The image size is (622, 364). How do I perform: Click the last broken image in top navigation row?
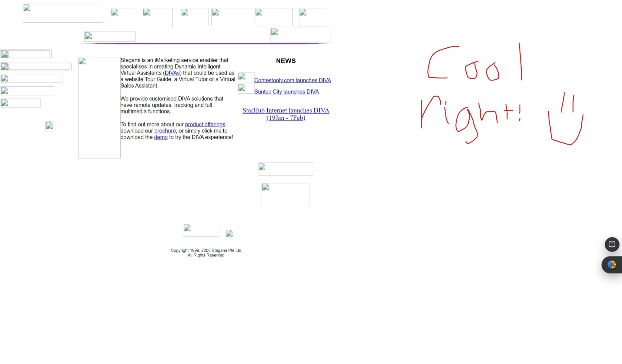point(313,18)
